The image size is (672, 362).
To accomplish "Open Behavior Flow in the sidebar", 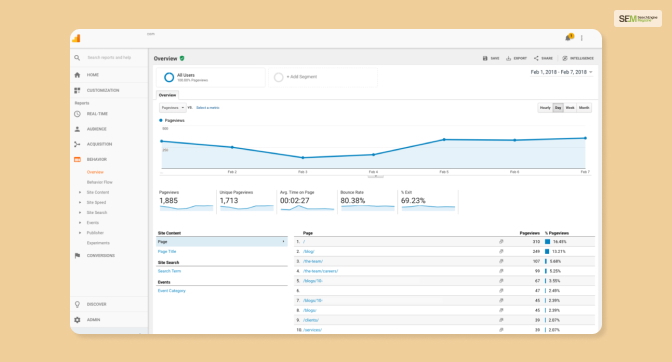I will (x=99, y=182).
